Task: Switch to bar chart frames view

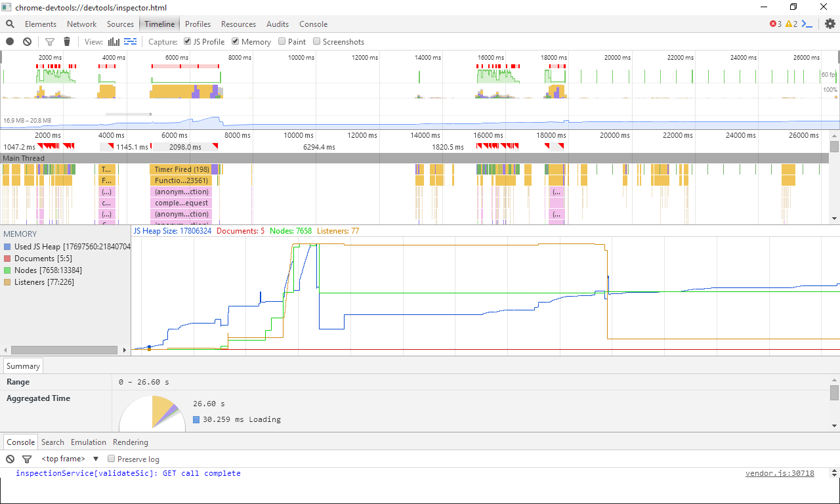Action: click(114, 41)
